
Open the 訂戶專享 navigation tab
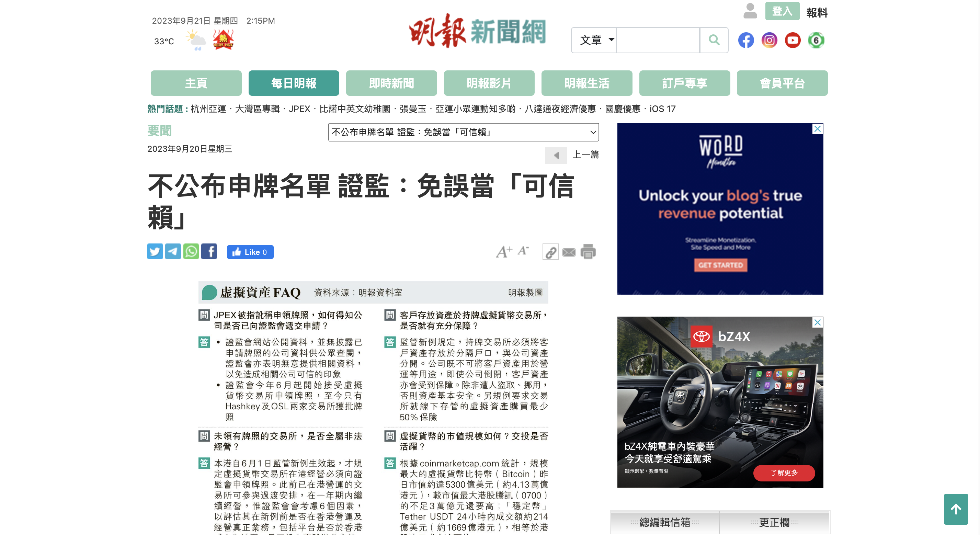point(685,83)
